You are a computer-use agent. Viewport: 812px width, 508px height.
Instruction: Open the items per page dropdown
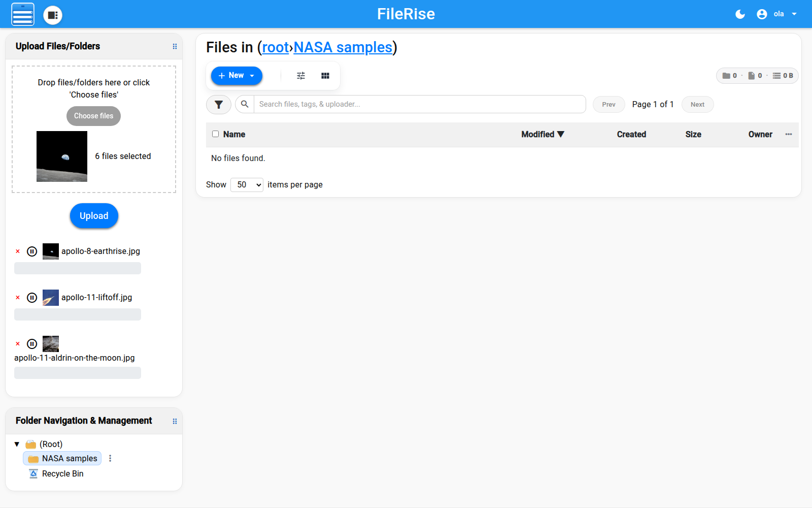pyautogui.click(x=247, y=185)
